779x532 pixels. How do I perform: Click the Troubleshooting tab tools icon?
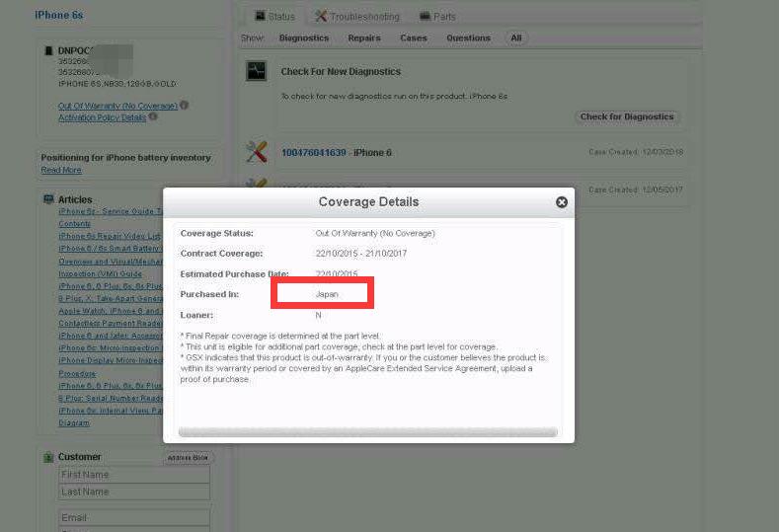(x=321, y=16)
